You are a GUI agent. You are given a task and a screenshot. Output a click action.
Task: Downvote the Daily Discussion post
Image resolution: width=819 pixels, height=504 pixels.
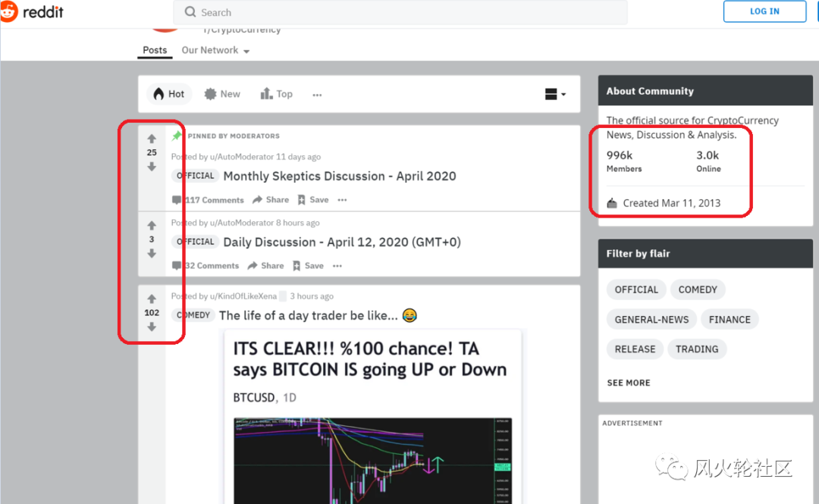click(152, 253)
